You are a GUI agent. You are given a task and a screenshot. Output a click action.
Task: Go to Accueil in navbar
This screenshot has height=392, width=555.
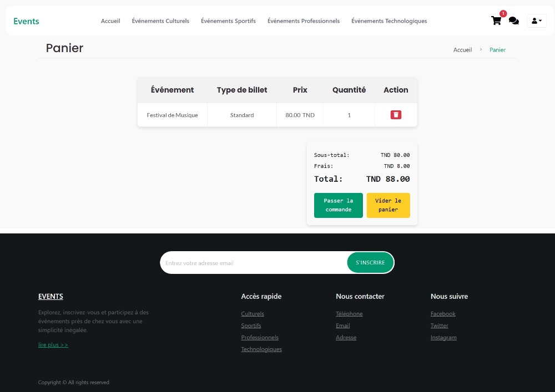pos(110,21)
